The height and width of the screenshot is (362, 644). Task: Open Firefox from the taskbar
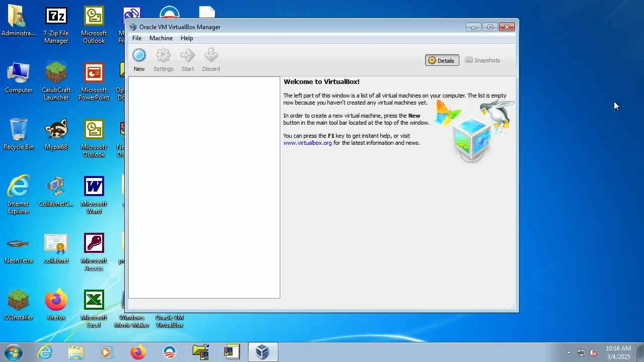[138, 352]
